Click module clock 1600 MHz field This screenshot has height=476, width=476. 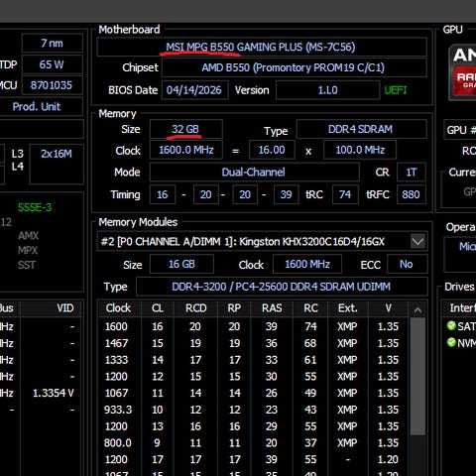click(307, 264)
